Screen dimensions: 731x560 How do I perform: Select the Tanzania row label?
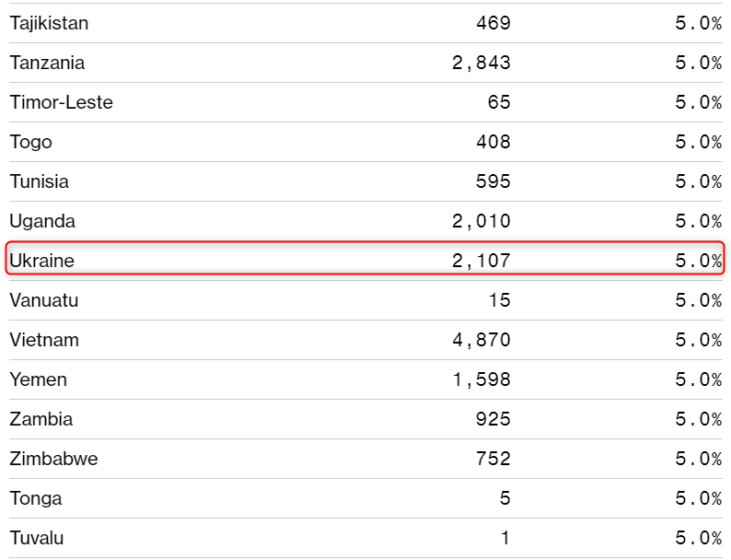(x=47, y=63)
